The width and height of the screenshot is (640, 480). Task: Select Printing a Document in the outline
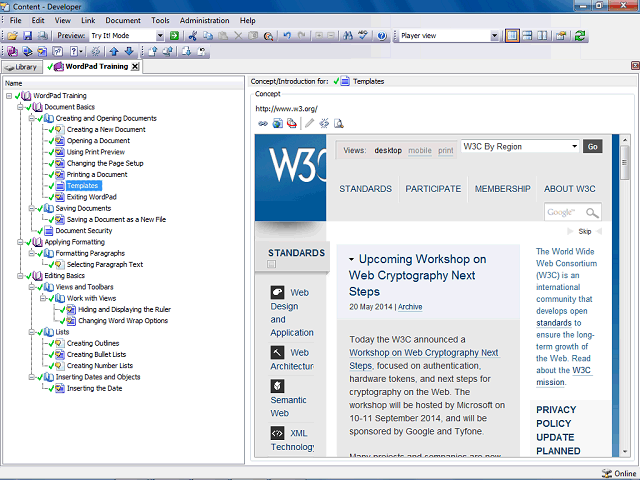(97, 175)
